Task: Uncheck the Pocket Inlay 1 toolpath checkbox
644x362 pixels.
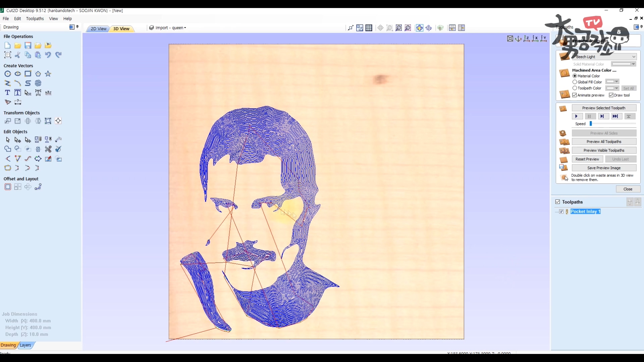Action: tap(561, 212)
